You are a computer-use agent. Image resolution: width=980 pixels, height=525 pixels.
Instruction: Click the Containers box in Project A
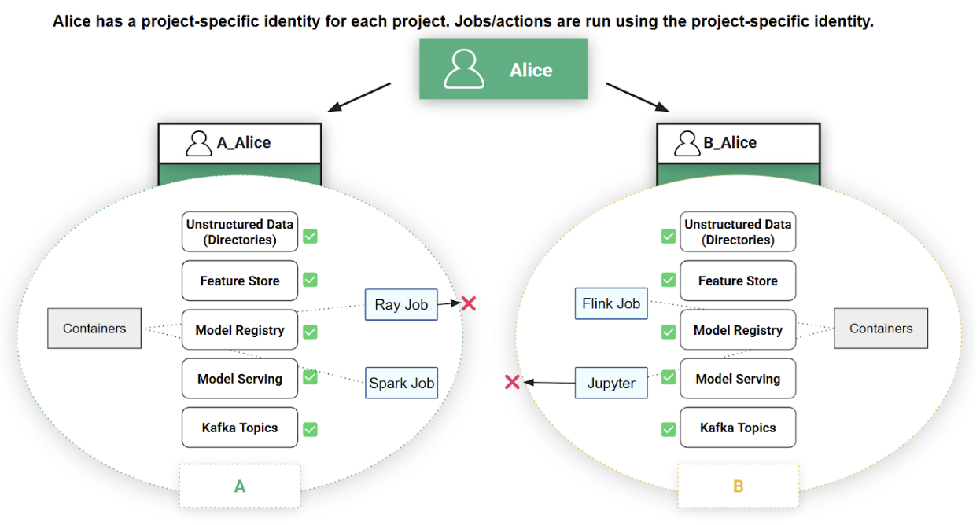coord(94,329)
